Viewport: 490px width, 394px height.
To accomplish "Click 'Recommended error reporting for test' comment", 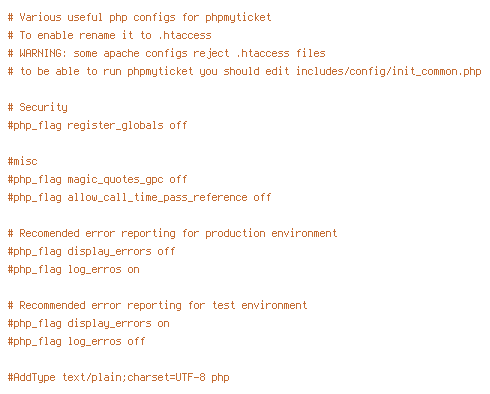I will click(x=157, y=305).
